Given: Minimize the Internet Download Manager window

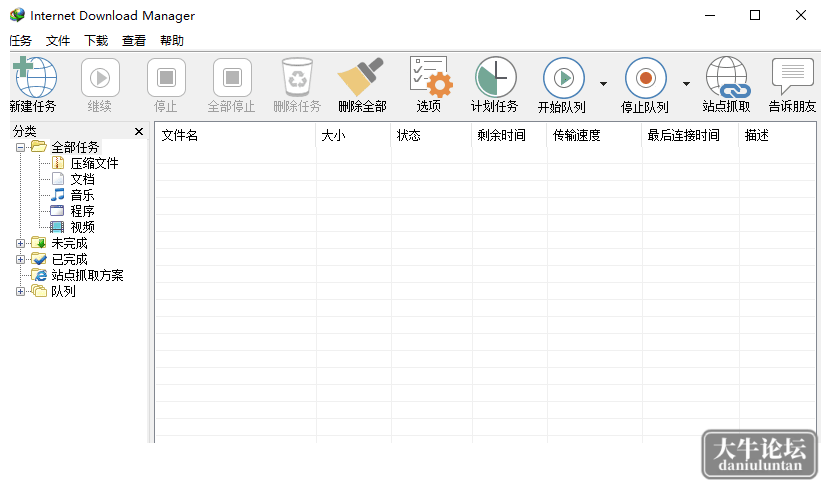Looking at the screenshot, I should click(x=710, y=15).
